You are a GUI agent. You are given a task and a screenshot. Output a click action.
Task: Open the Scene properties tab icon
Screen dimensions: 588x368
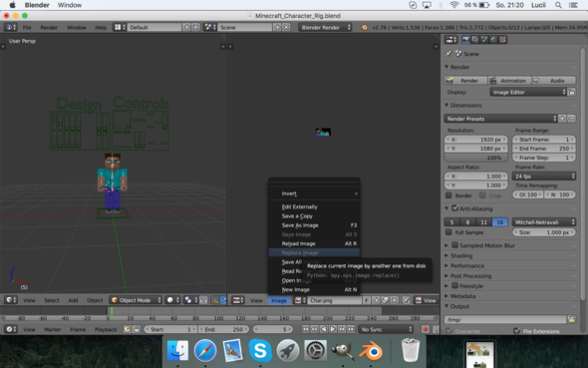pyautogui.click(x=484, y=39)
